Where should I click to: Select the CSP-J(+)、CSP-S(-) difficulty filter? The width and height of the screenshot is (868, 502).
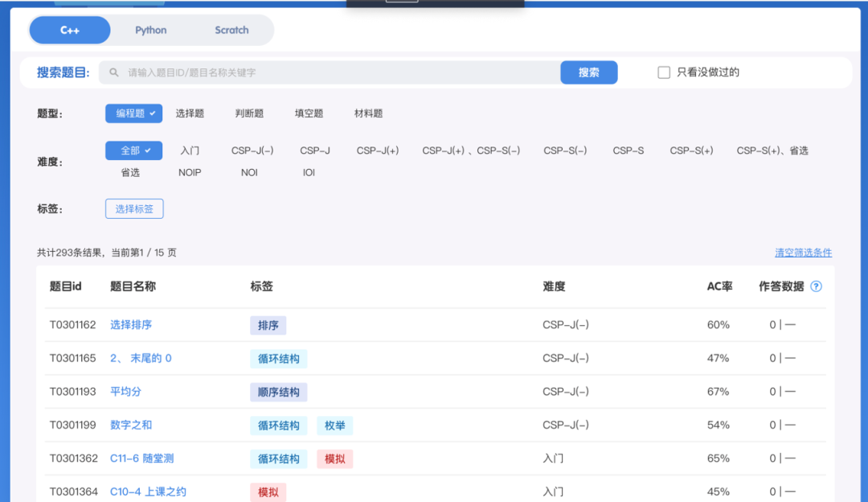pyautogui.click(x=471, y=150)
